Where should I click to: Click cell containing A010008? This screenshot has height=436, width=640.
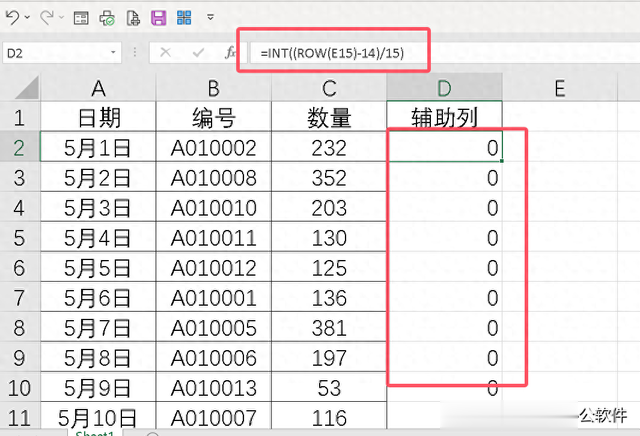(213, 177)
